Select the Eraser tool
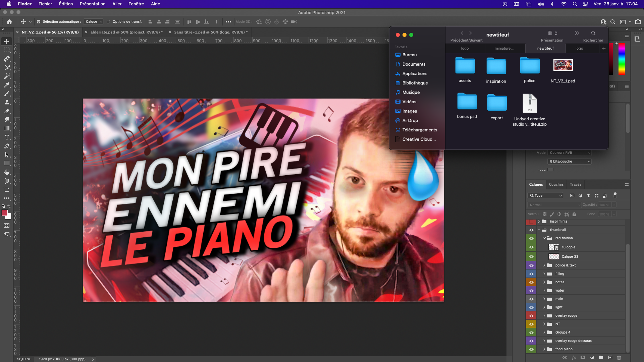The height and width of the screenshot is (362, 644). coord(7,111)
